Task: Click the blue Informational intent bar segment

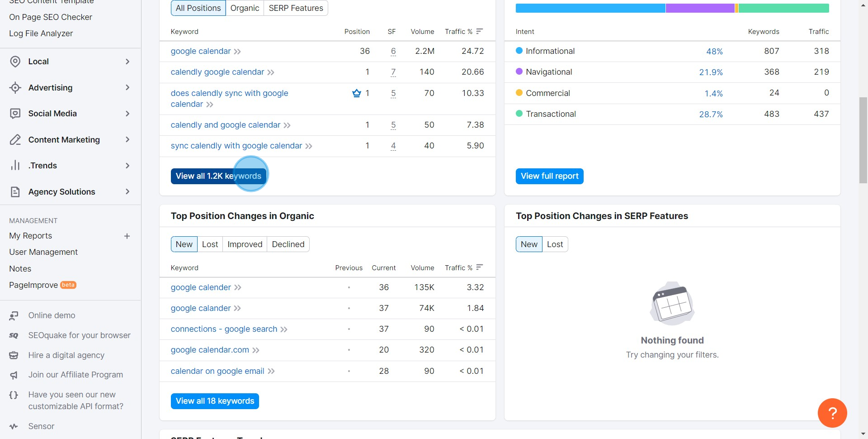Action: pos(590,8)
